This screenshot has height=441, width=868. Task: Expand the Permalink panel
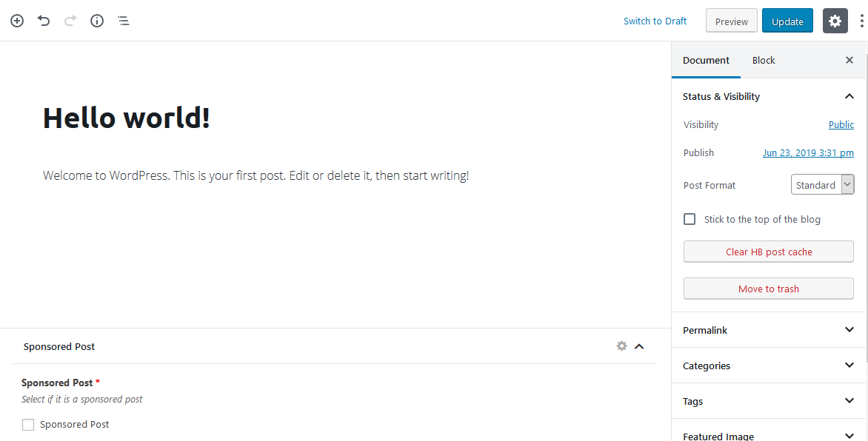(x=768, y=330)
